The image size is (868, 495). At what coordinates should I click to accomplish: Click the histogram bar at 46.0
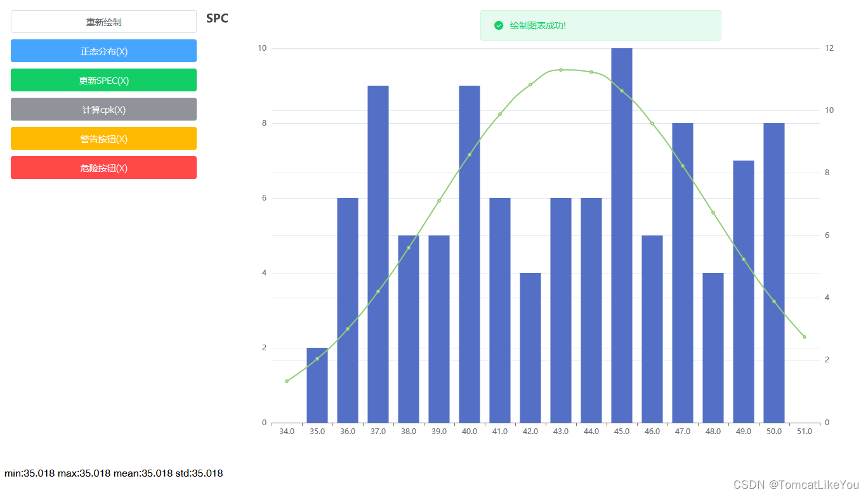click(652, 329)
